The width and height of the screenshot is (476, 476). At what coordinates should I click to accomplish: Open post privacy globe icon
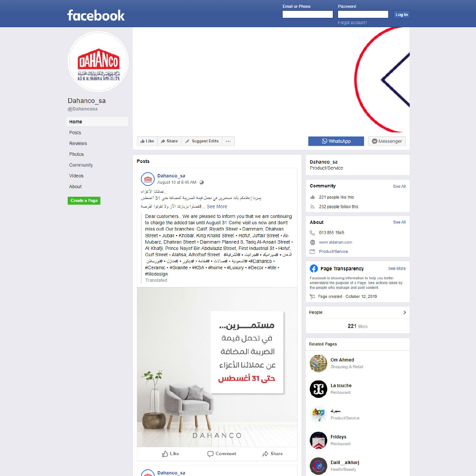coord(202,183)
